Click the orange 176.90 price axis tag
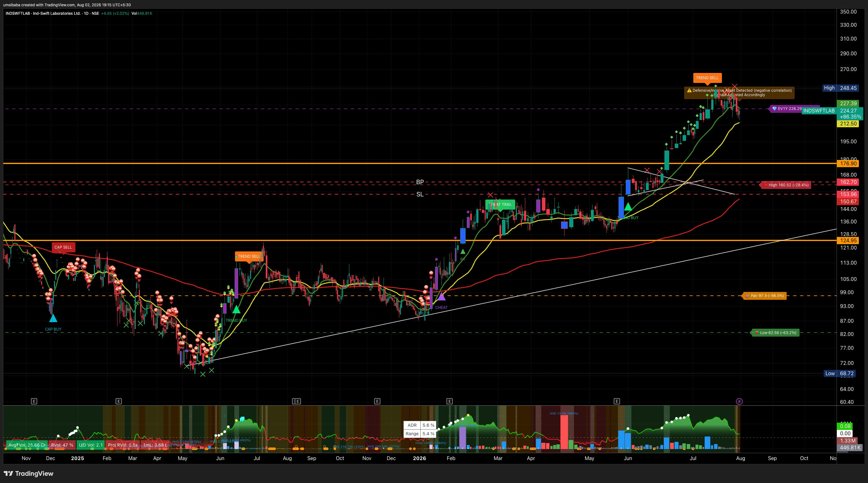The width and height of the screenshot is (868, 483). point(848,163)
